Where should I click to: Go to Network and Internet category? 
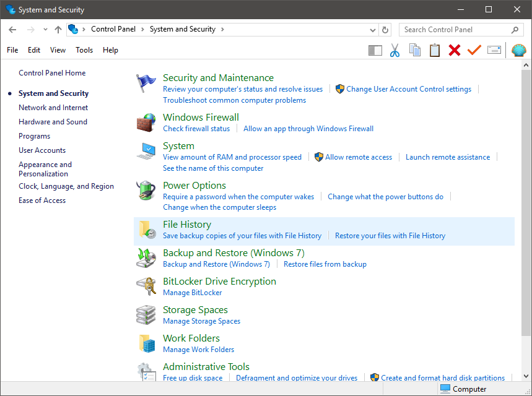pos(53,108)
